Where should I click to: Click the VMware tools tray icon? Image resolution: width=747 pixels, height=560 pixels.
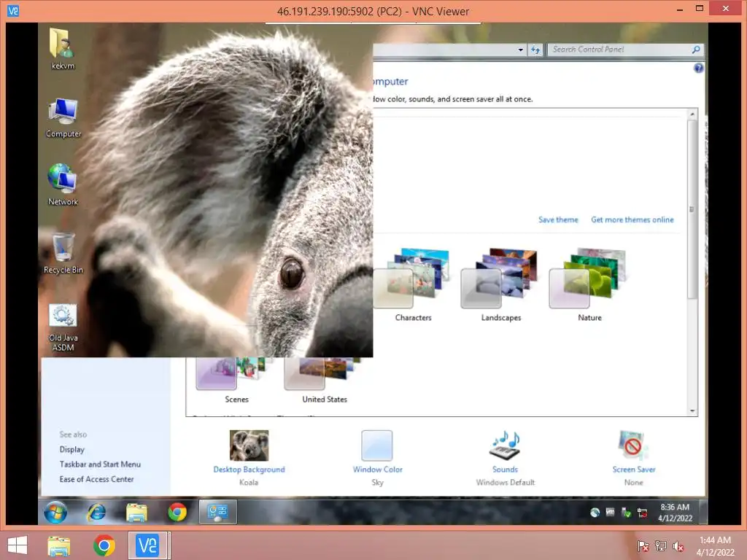pos(611,513)
